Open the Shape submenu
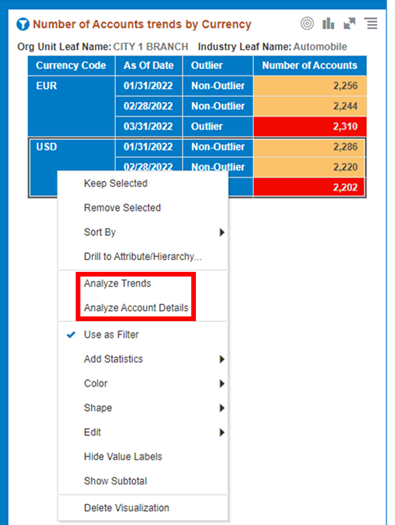Screen dimensions: 395x525 pyautogui.click(x=143, y=408)
